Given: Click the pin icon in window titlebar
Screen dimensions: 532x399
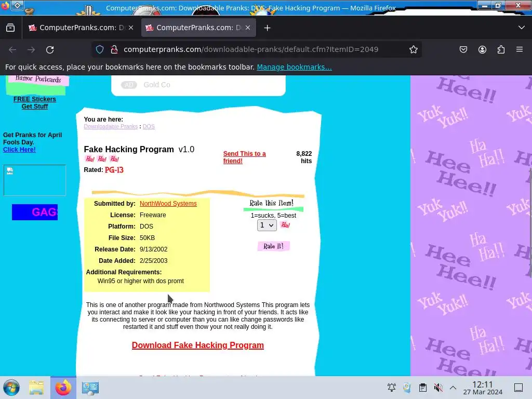Looking at the screenshot, I should [17, 5].
